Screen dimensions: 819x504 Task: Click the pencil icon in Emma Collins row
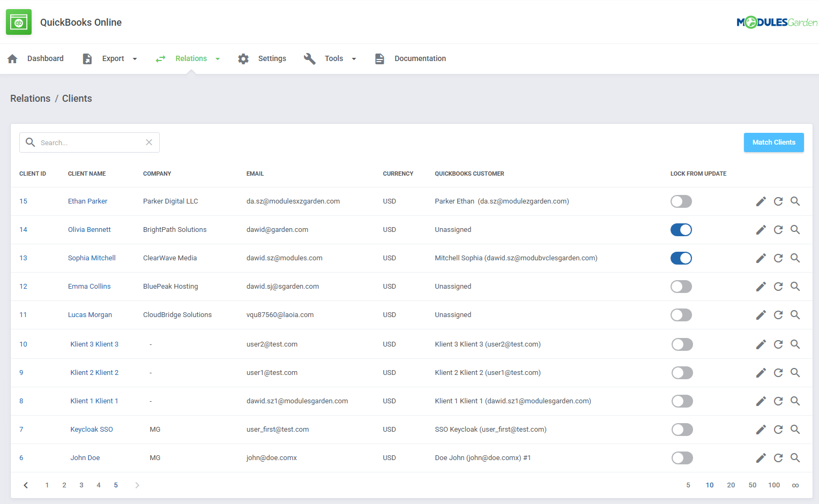(761, 287)
